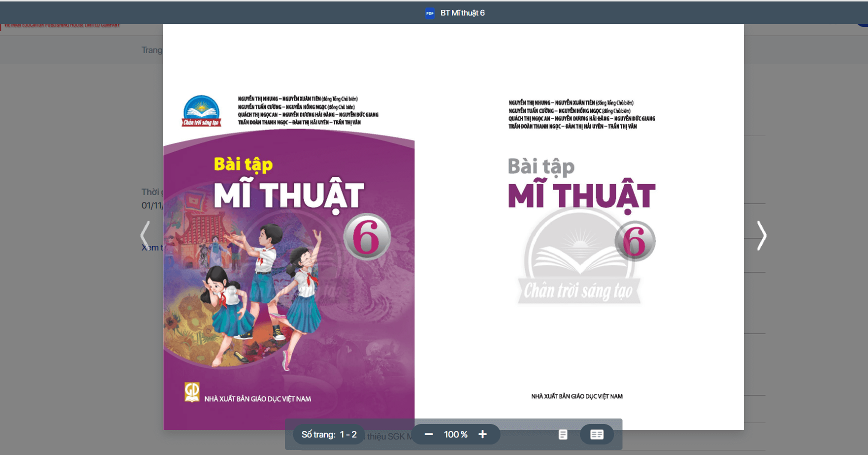Click the Trang text in background page

[152, 50]
